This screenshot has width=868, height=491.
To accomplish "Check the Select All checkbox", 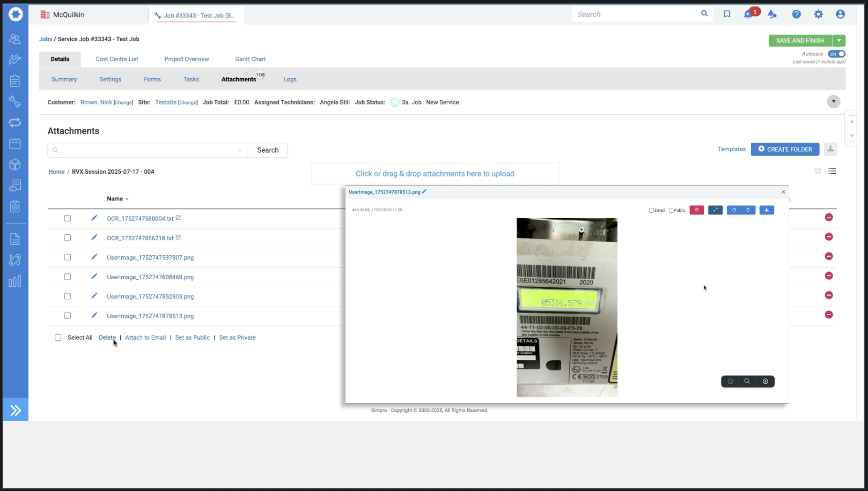I will pyautogui.click(x=58, y=337).
